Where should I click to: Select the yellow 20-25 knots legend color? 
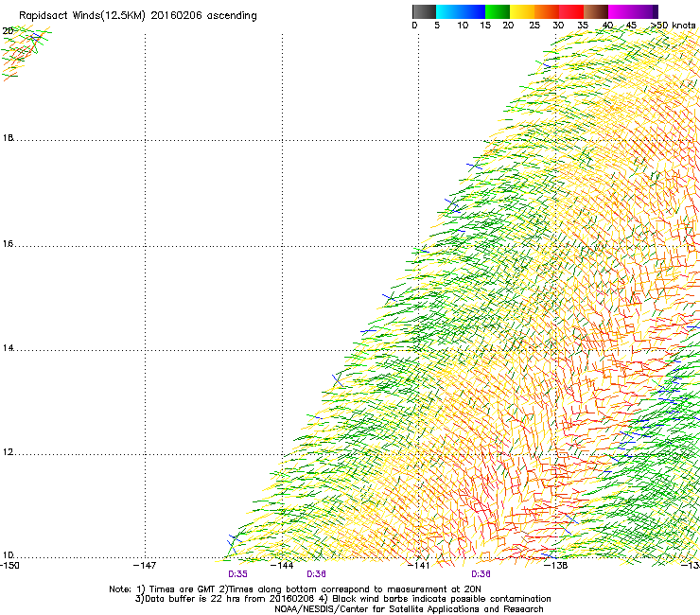pos(522,11)
